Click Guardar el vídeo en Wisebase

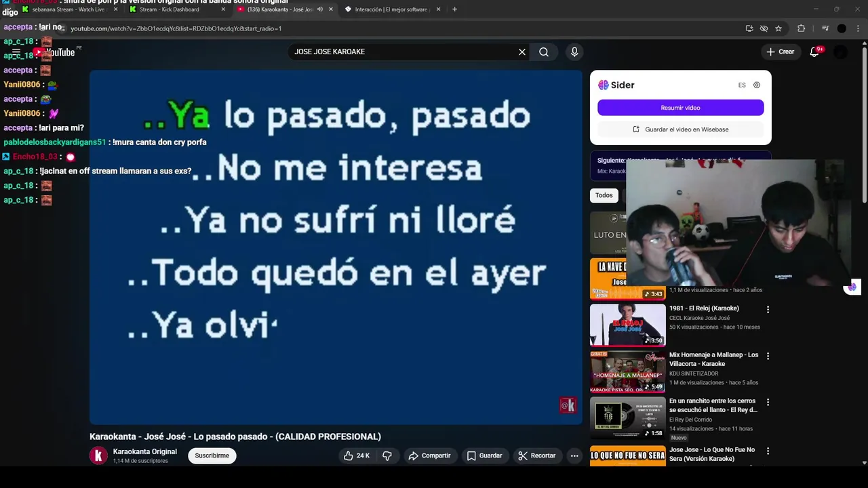pos(680,129)
